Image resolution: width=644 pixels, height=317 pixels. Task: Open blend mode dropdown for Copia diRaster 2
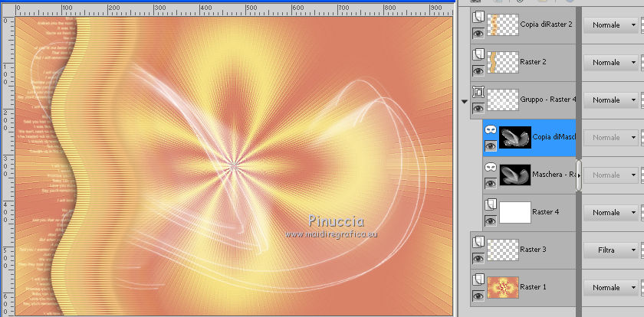pos(611,25)
